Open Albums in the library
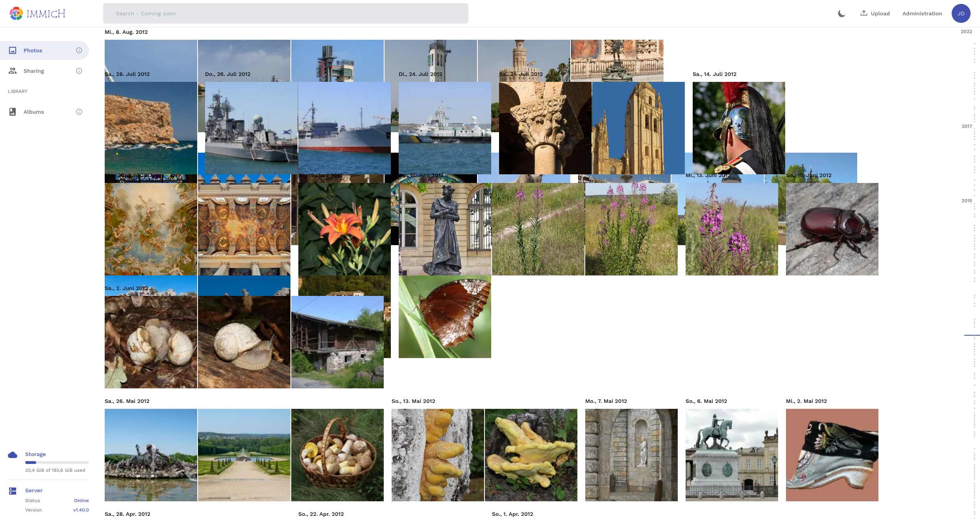The height and width of the screenshot is (519, 980). [x=33, y=112]
